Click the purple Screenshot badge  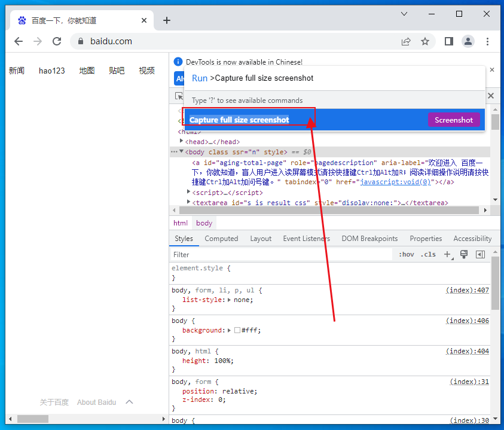tap(454, 120)
